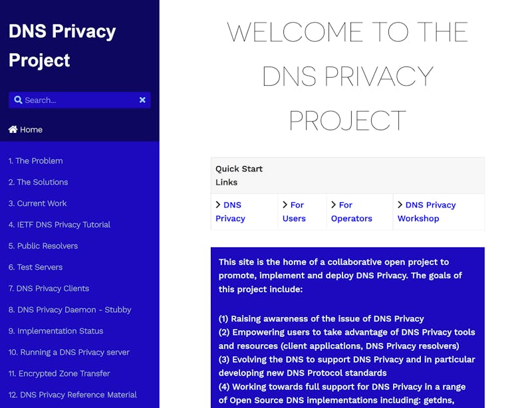Click chevron icon beside For Users
532x408 pixels.
click(285, 205)
